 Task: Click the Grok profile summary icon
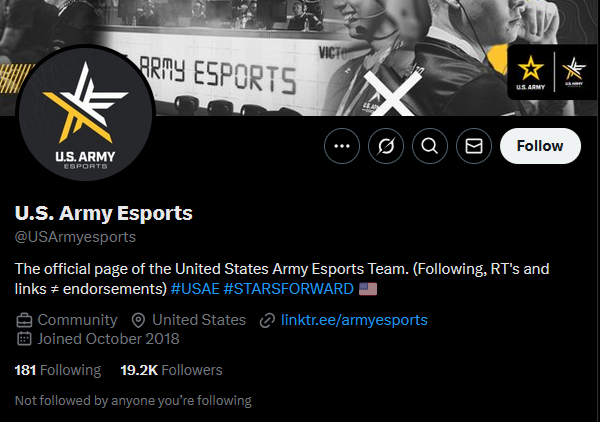tap(386, 146)
